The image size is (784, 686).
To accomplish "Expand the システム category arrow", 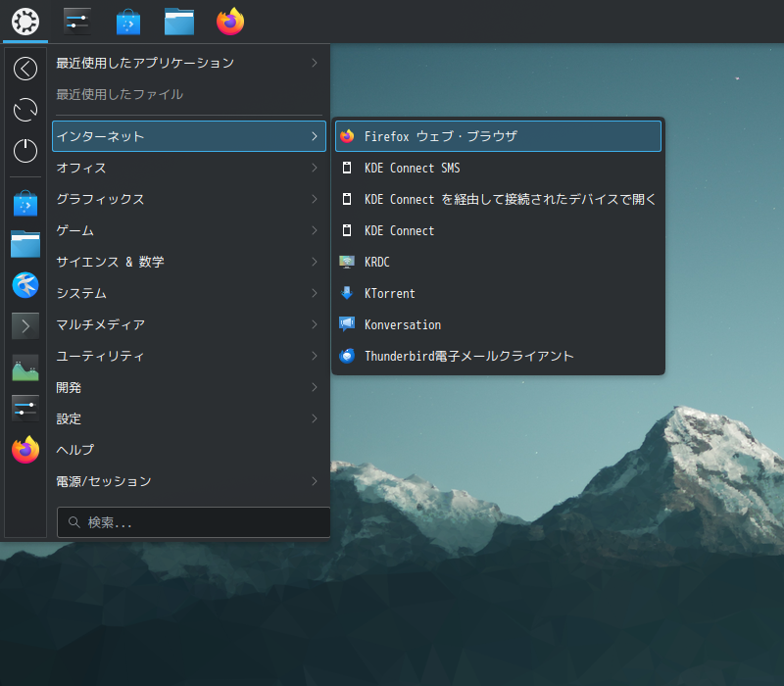I will (x=315, y=293).
